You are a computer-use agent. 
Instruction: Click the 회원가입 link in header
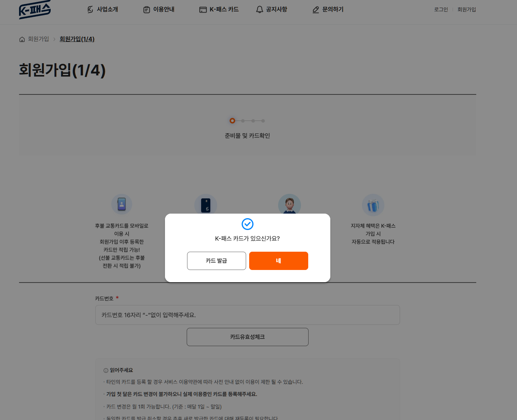[467, 10]
